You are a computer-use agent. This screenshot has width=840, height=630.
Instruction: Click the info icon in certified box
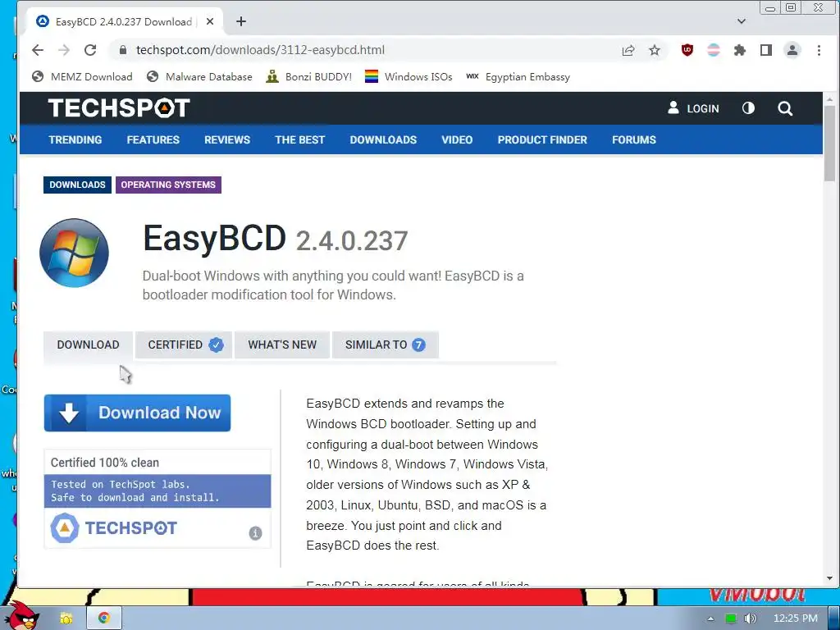click(x=256, y=533)
